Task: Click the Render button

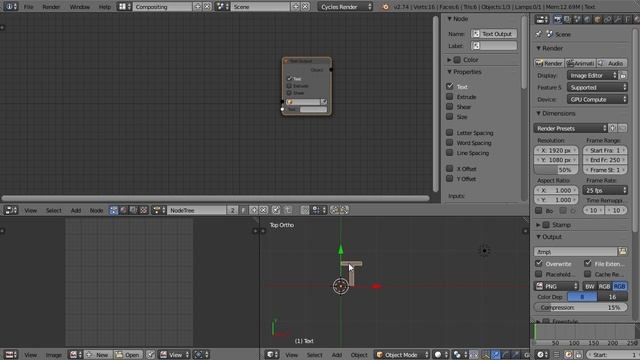Action: pos(549,63)
